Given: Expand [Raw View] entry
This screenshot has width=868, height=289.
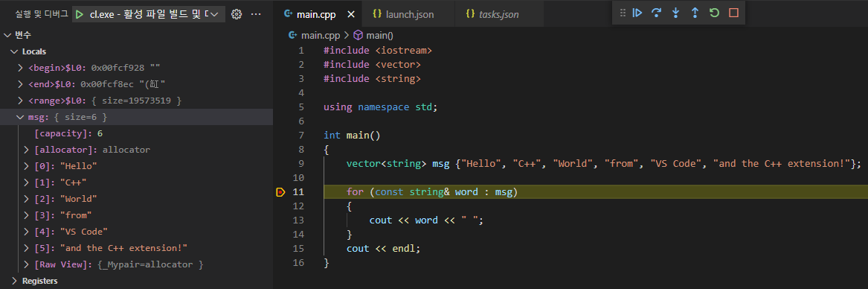Looking at the screenshot, I should pyautogui.click(x=27, y=264).
